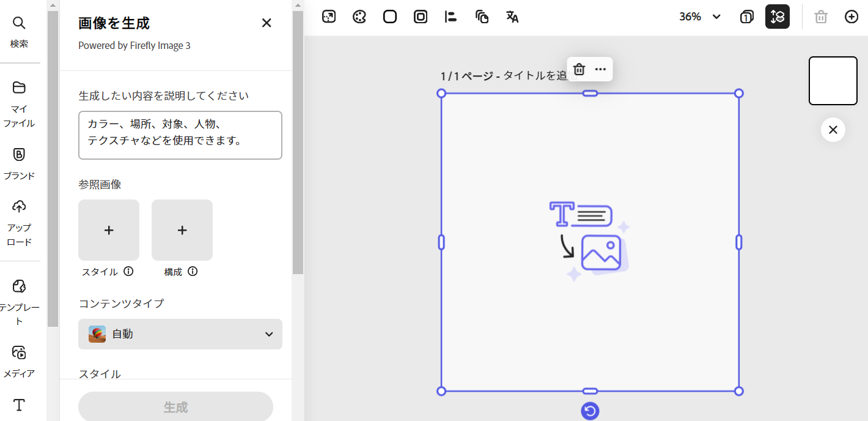The height and width of the screenshot is (421, 868).
Task: Click the rotate handle below the canvas
Action: [x=590, y=411]
